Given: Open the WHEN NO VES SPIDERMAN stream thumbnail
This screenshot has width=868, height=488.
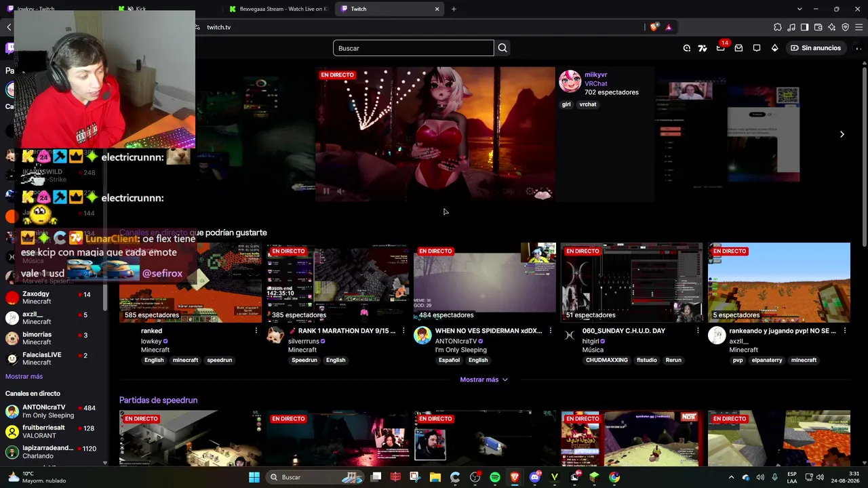Looking at the screenshot, I should [x=485, y=283].
